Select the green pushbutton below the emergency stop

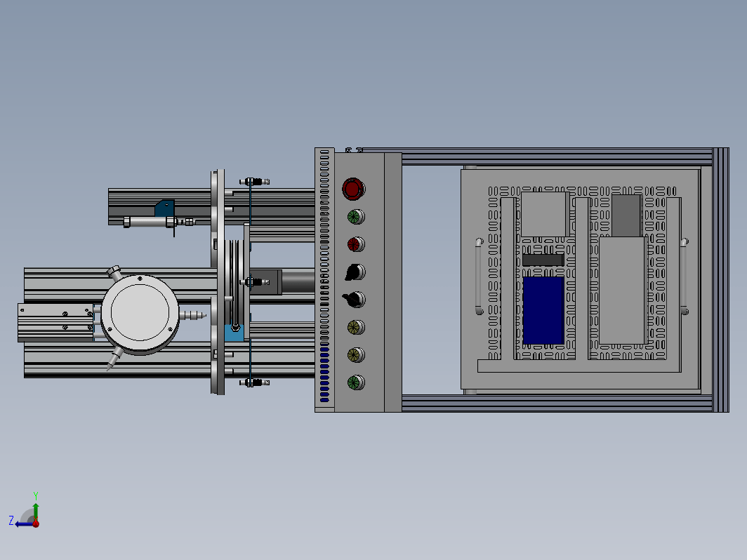point(355,217)
